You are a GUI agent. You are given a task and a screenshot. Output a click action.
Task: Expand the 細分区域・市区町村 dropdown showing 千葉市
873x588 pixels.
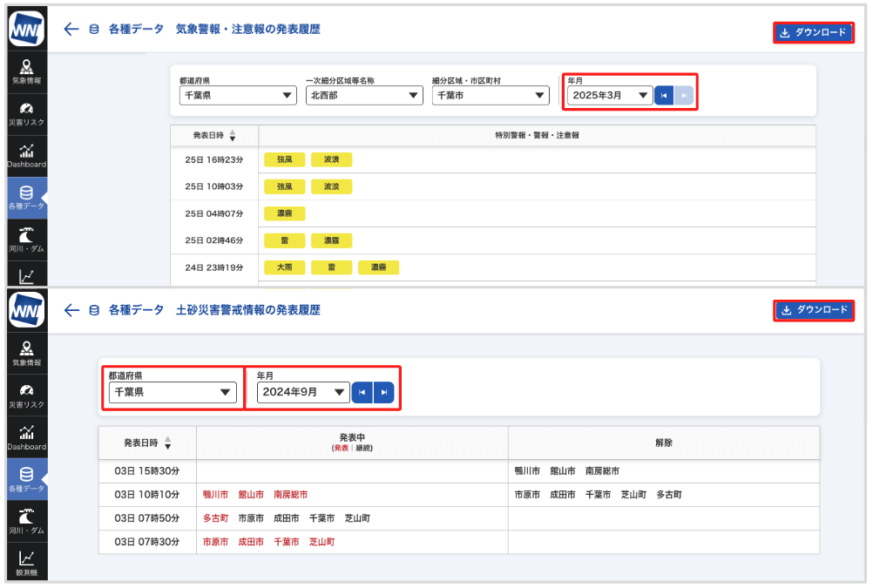[491, 95]
